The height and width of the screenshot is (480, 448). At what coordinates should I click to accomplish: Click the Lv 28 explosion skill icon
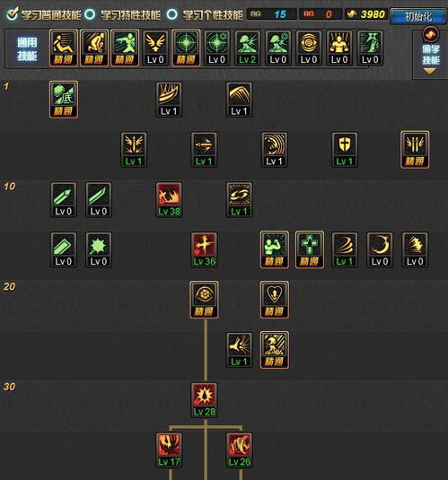(x=204, y=400)
